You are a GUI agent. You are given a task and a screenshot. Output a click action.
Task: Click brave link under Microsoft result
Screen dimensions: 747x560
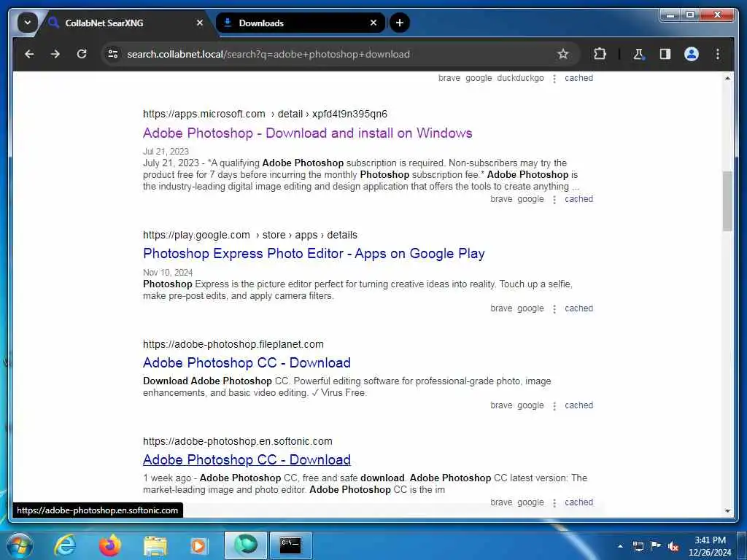pyautogui.click(x=501, y=199)
